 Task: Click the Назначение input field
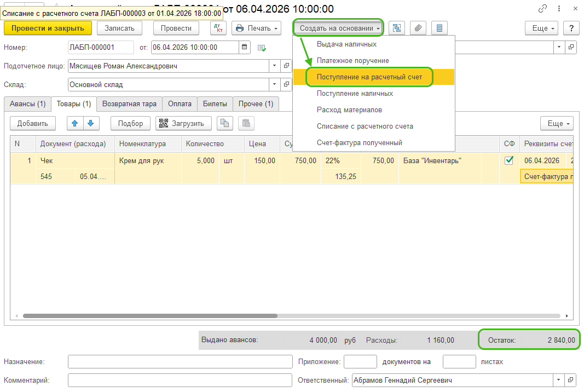tap(180, 361)
